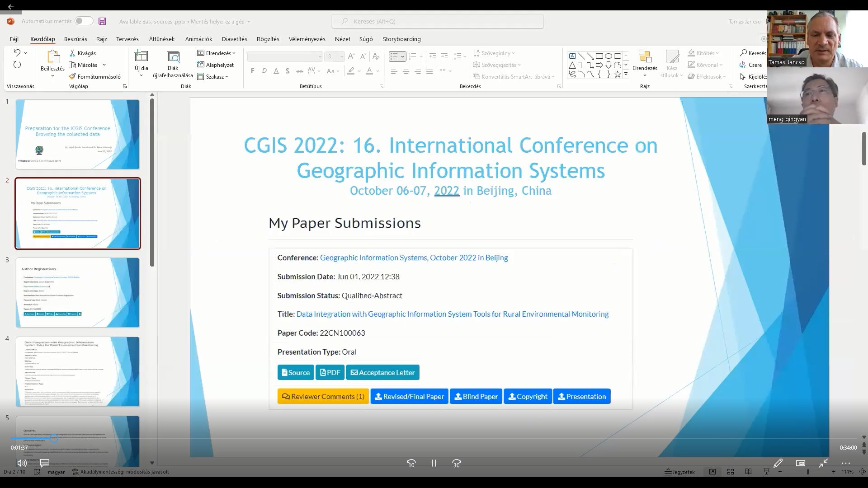The height and width of the screenshot is (488, 868).
Task: Toggle italic D formatting
Action: click(264, 71)
